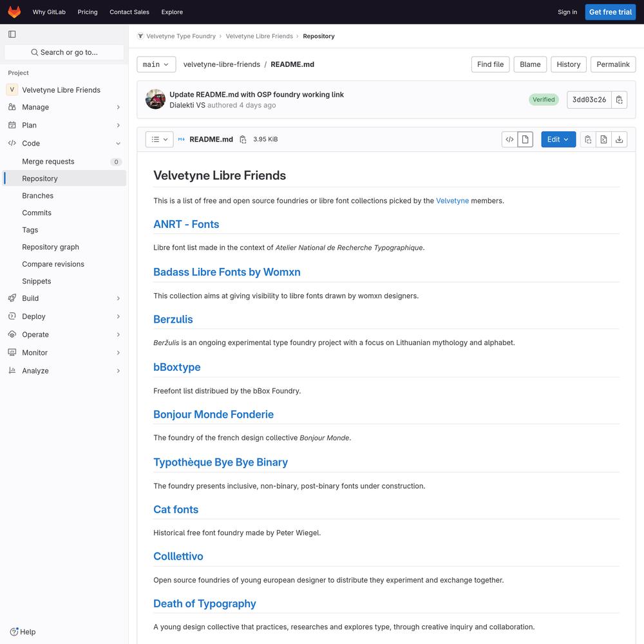This screenshot has width=644, height=644.
Task: Open the Edit dropdown button
Action: pos(558,140)
